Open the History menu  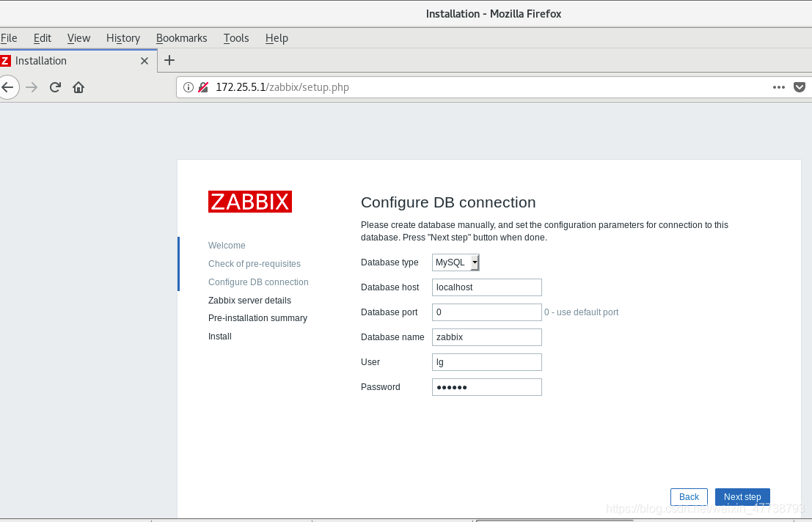(123, 38)
